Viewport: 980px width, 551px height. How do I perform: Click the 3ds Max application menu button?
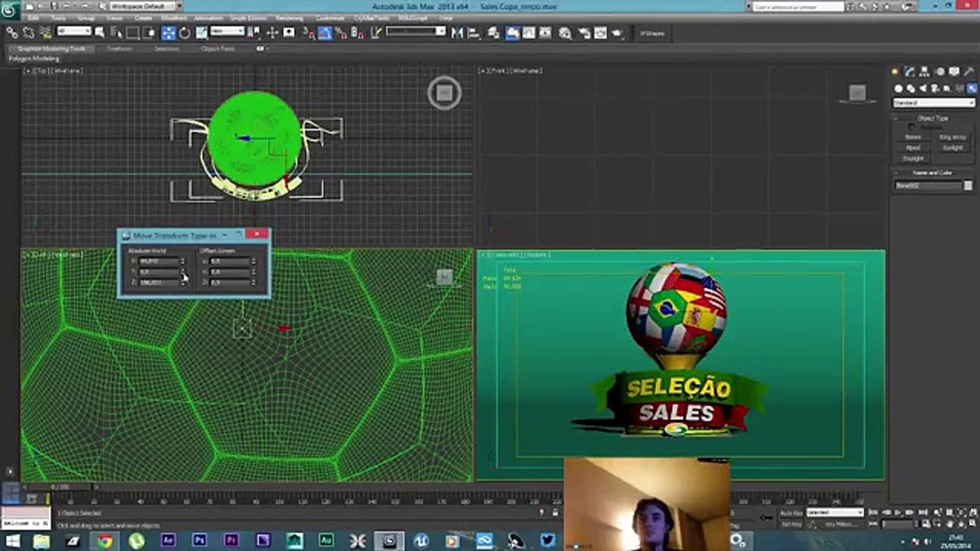click(x=9, y=9)
